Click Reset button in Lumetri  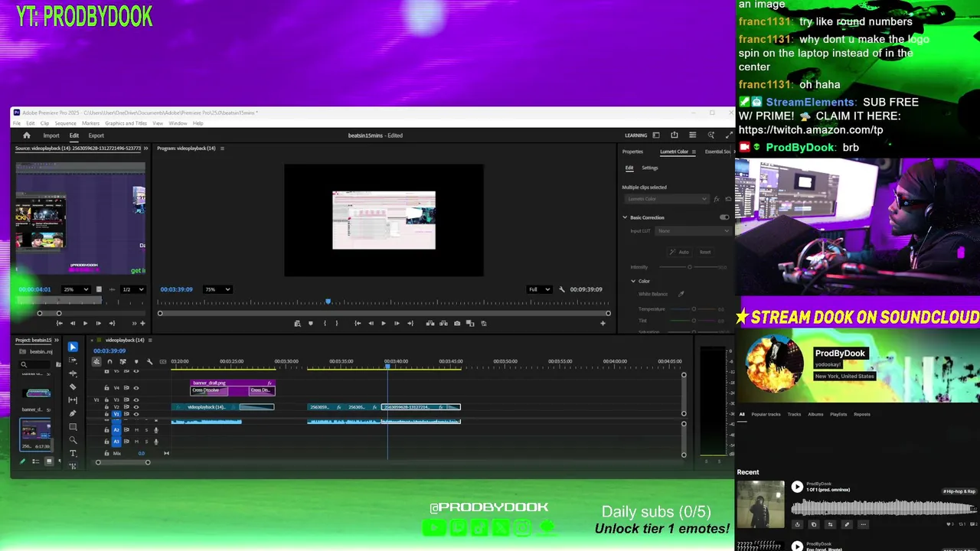click(x=705, y=252)
